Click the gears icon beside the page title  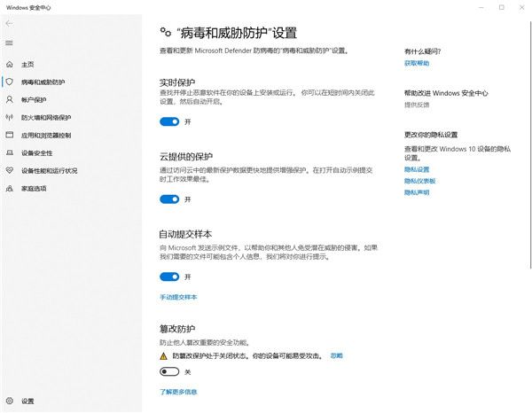click(x=166, y=32)
